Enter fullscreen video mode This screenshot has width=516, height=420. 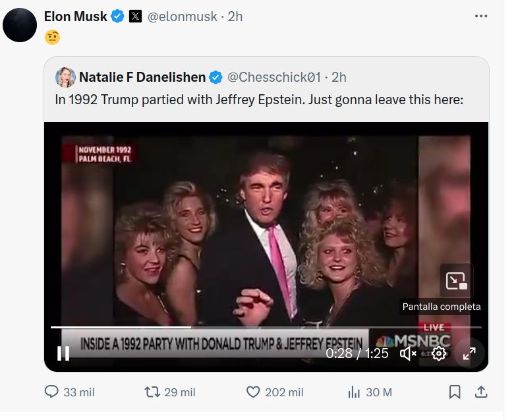click(x=469, y=353)
